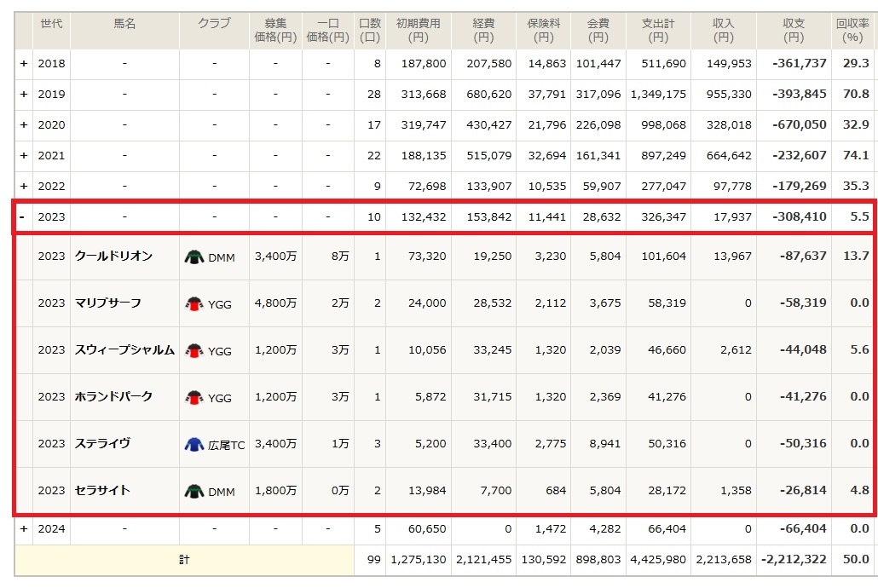Click the DMM jersey icon beside セラサイト
The height and width of the screenshot is (588, 878).
coord(194,491)
